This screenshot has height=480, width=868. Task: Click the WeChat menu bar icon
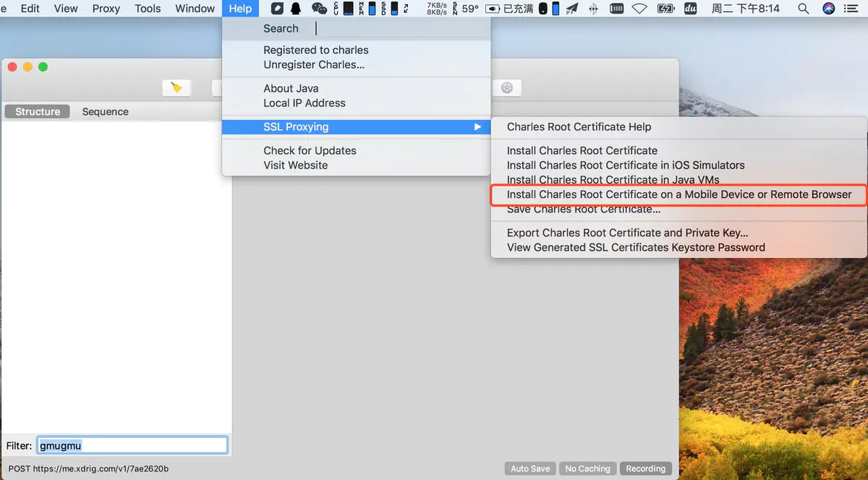(319, 9)
